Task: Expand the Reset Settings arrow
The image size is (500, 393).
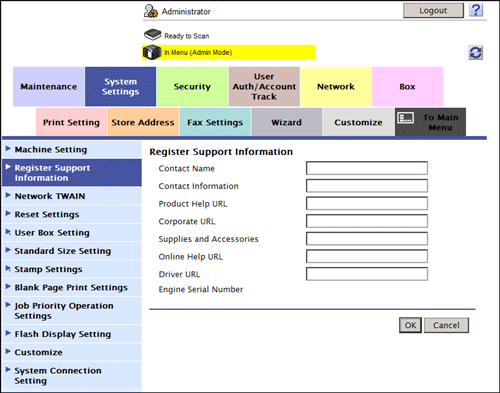Action: coord(8,213)
